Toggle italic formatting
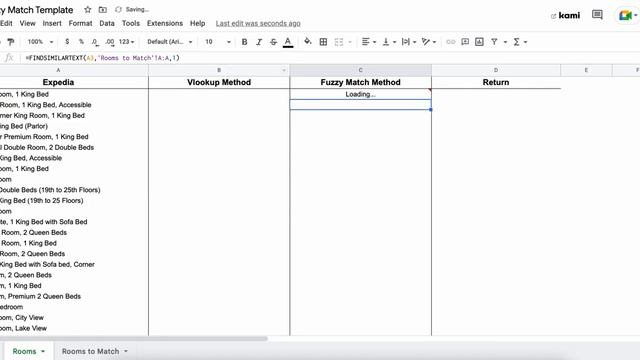Image resolution: width=640 pixels, height=360 pixels. pos(259,42)
